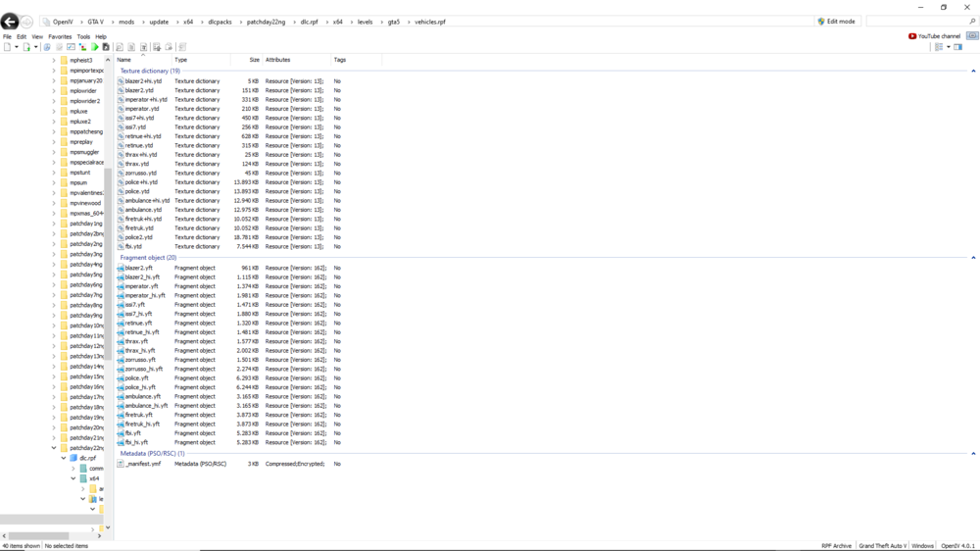Collapse the Texture dictionary group
The width and height of the screenshot is (980, 551).
tap(973, 72)
